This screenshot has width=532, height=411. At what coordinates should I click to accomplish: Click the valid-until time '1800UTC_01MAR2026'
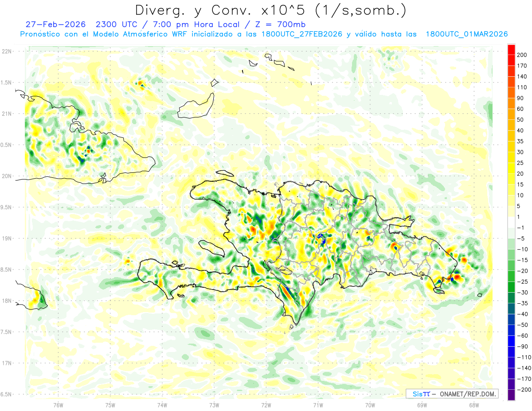466,34
